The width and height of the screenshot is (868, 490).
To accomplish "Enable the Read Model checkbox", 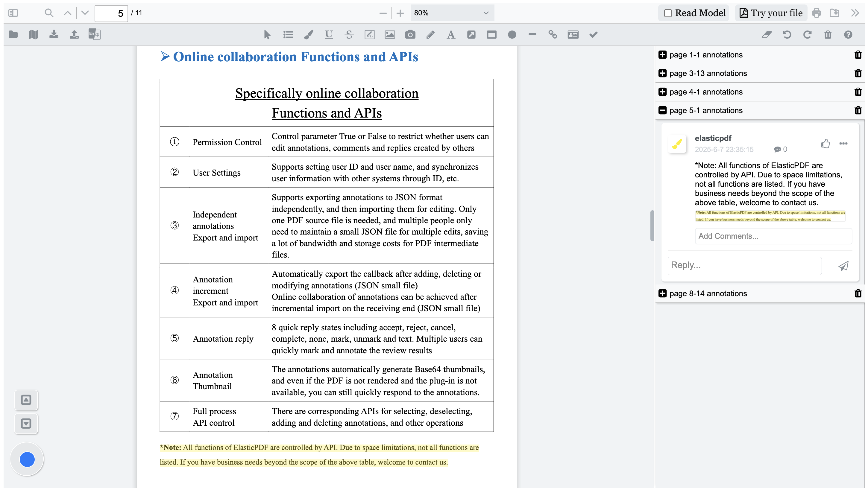I will pyautogui.click(x=668, y=13).
